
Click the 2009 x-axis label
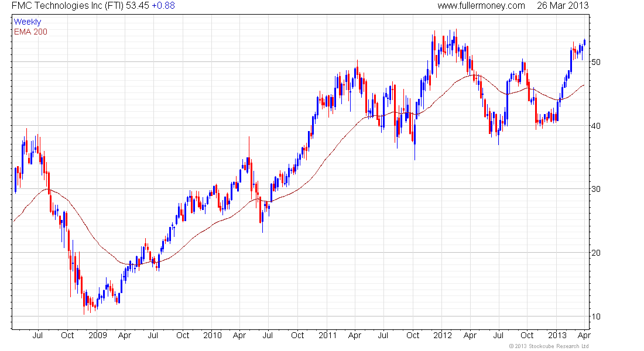pos(98,335)
